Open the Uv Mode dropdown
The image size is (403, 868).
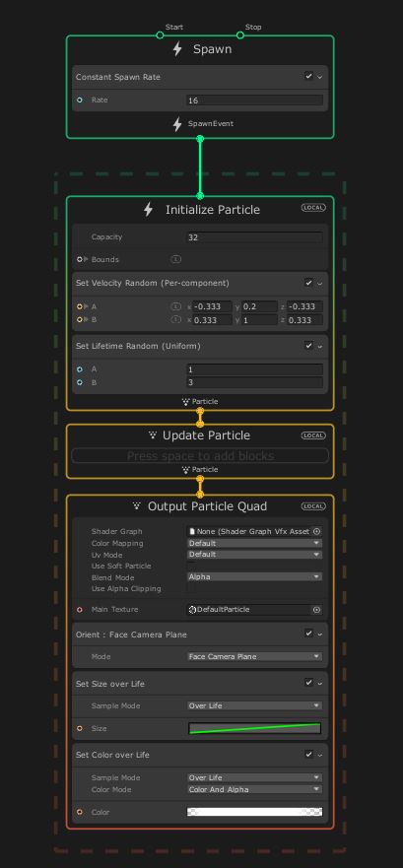point(254,555)
